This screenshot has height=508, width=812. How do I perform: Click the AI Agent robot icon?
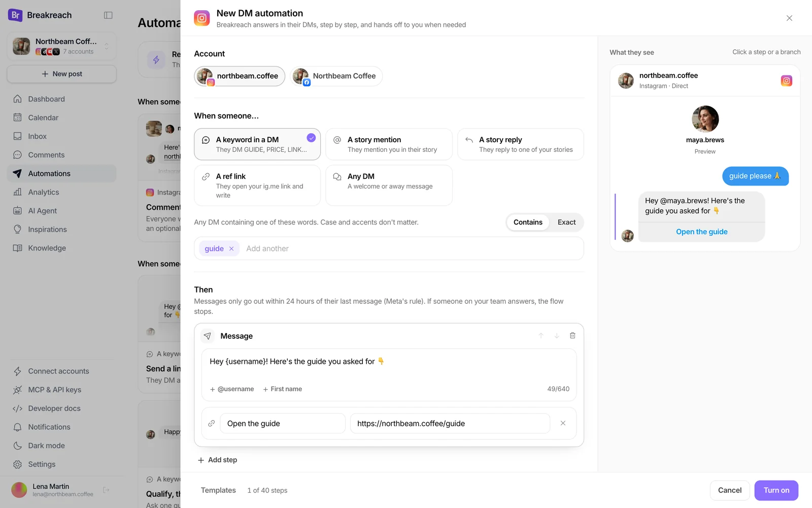click(18, 211)
